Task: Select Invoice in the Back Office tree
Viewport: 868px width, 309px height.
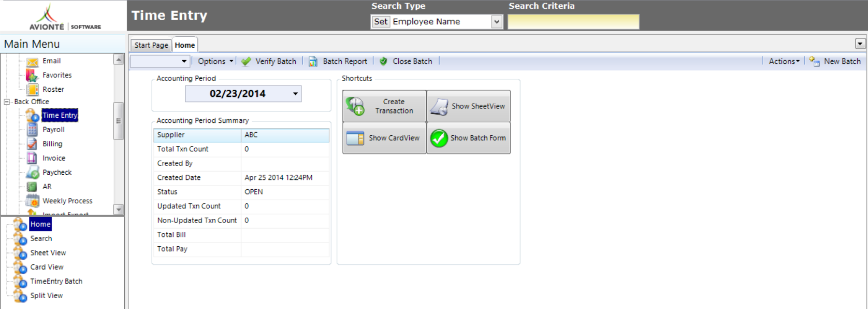Action: click(x=54, y=158)
